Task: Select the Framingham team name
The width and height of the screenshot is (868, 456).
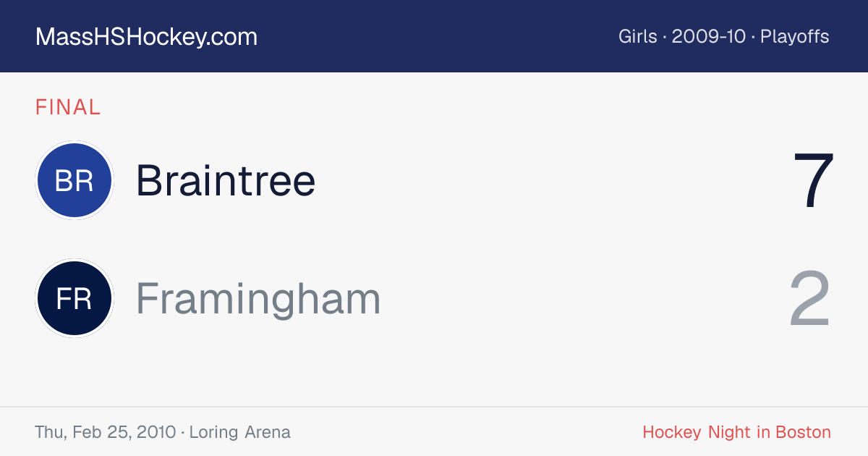Action: pyautogui.click(x=258, y=298)
